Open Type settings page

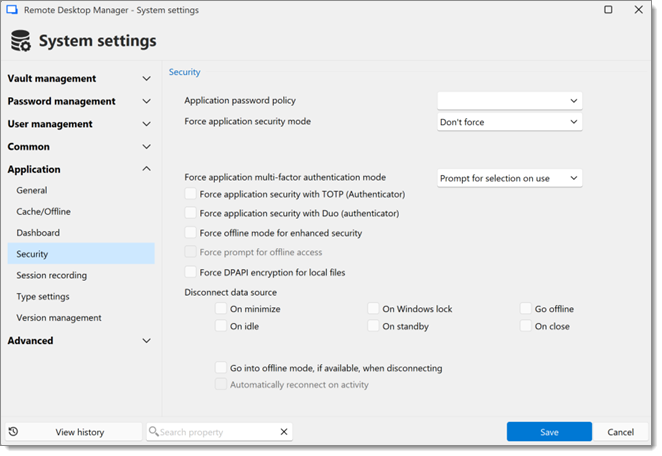click(x=81, y=296)
